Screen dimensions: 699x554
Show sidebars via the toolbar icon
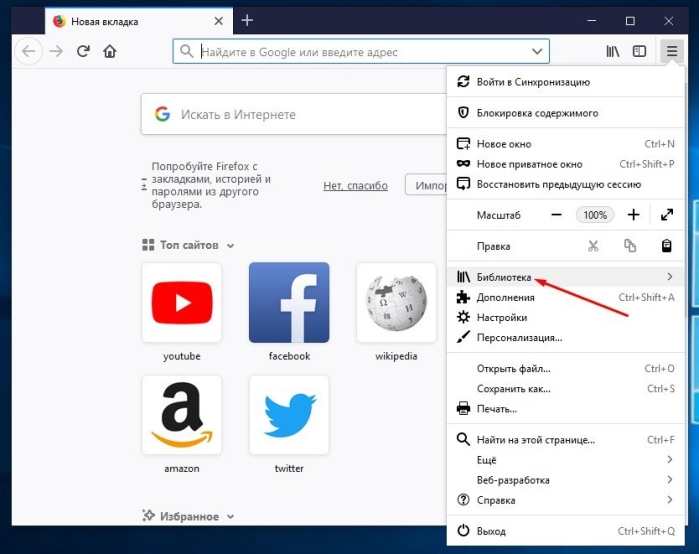click(x=639, y=52)
